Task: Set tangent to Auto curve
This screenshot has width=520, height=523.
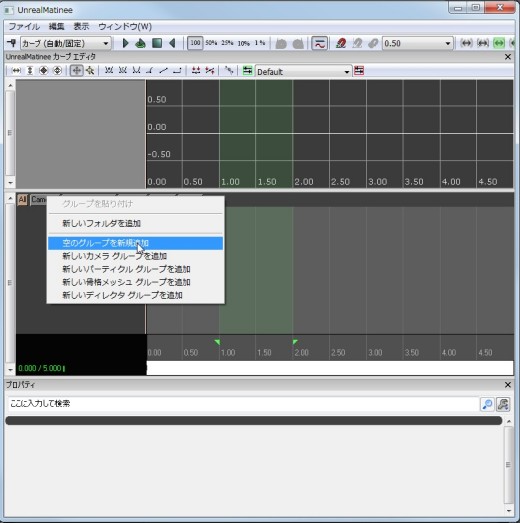Action: point(109,70)
